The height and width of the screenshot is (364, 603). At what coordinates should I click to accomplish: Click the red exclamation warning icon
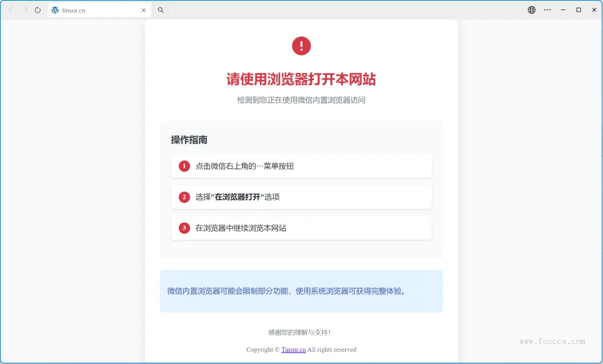pyautogui.click(x=301, y=45)
